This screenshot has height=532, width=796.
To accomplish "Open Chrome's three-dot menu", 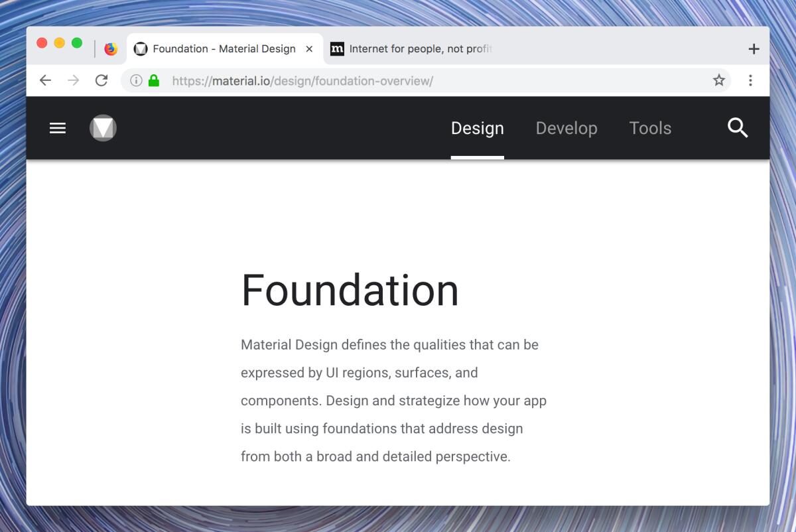I will pos(750,80).
